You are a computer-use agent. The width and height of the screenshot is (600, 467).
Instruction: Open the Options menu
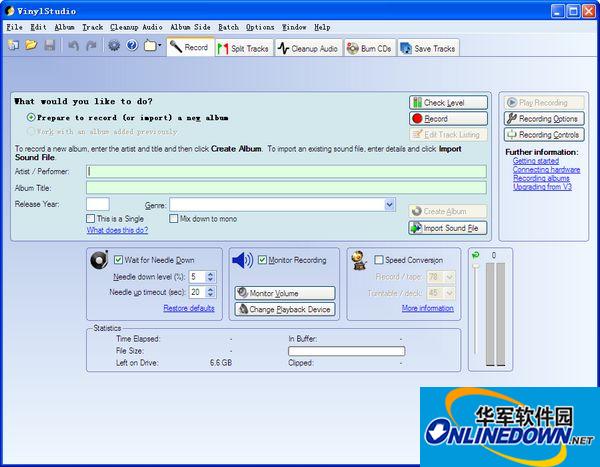coord(260,27)
